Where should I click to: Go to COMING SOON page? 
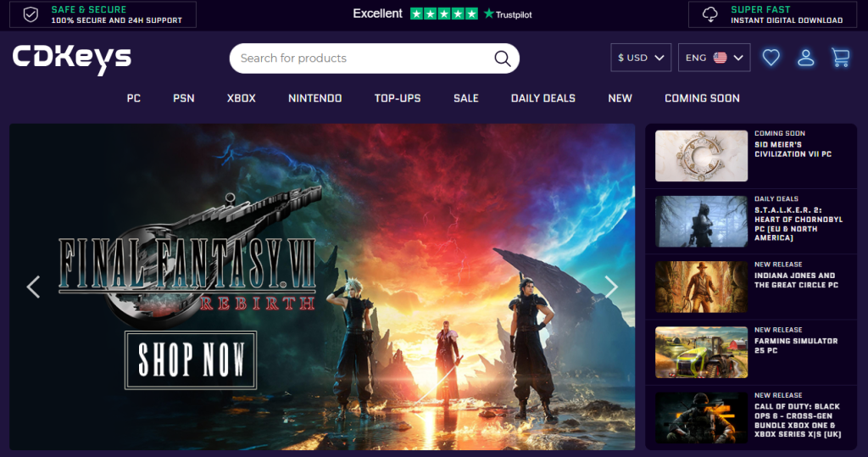coord(702,98)
